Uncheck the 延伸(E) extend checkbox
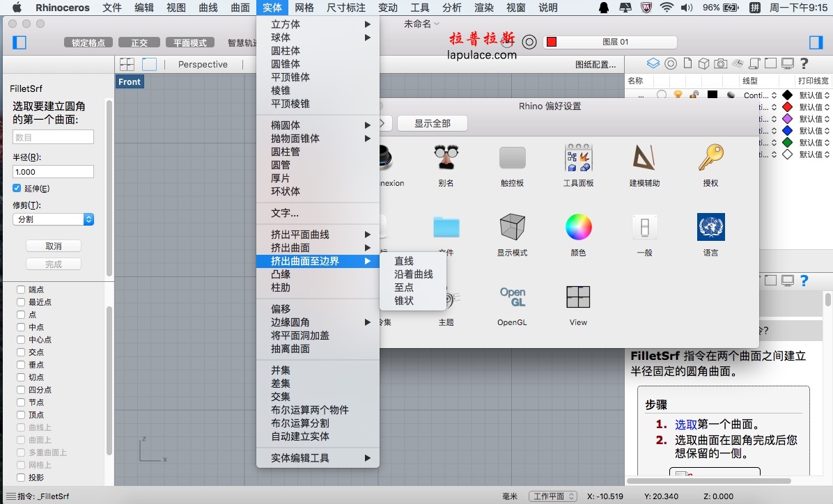The image size is (833, 504). 17,188
